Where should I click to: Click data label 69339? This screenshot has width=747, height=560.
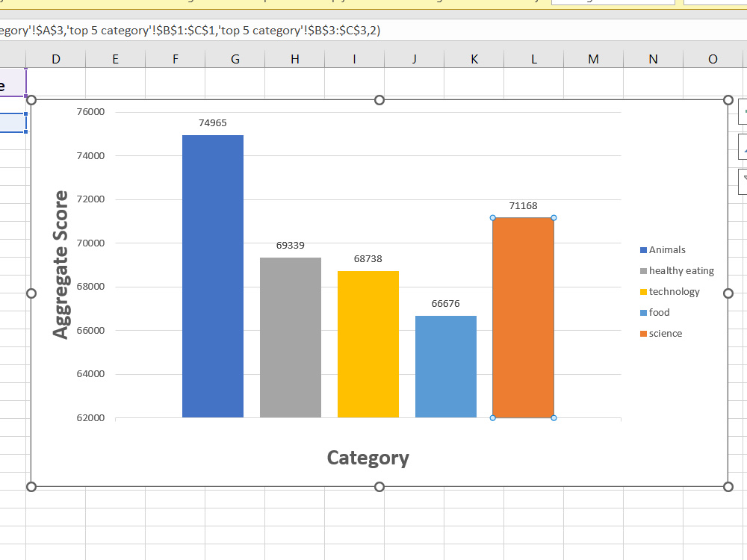point(290,245)
